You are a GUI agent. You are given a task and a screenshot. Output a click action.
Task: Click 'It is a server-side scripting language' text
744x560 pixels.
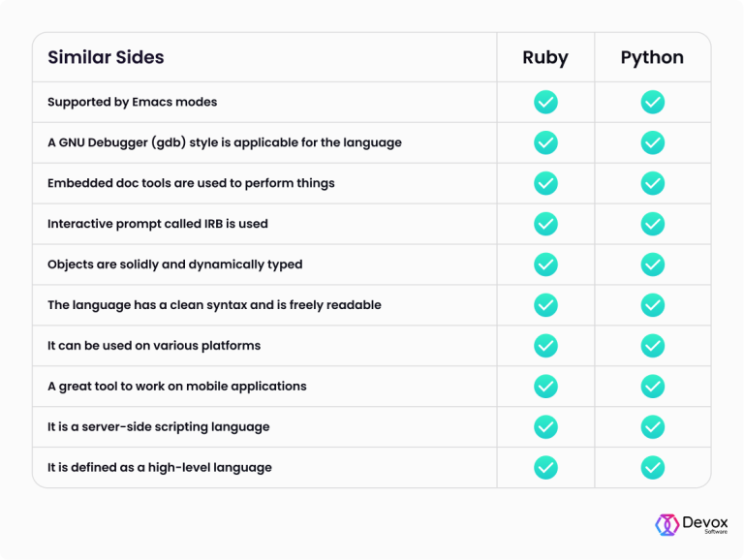(x=159, y=426)
